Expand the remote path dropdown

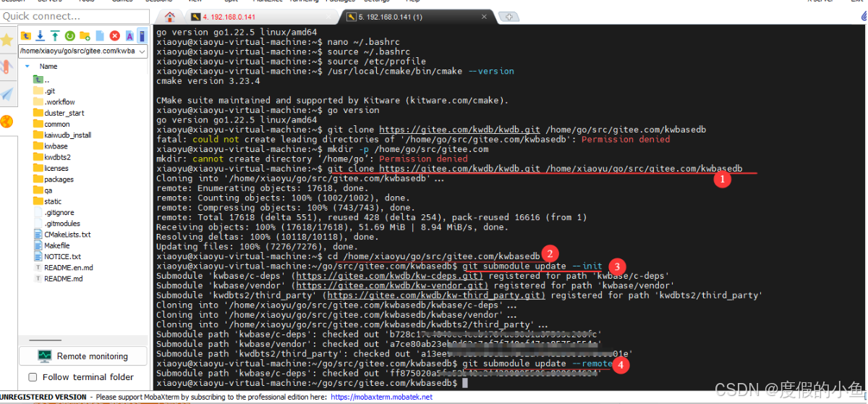(x=142, y=51)
